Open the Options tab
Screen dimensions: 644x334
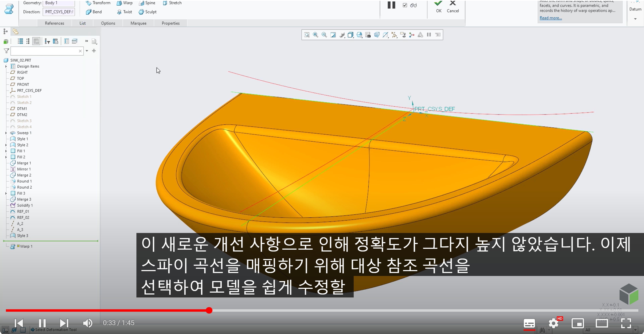pyautogui.click(x=108, y=23)
